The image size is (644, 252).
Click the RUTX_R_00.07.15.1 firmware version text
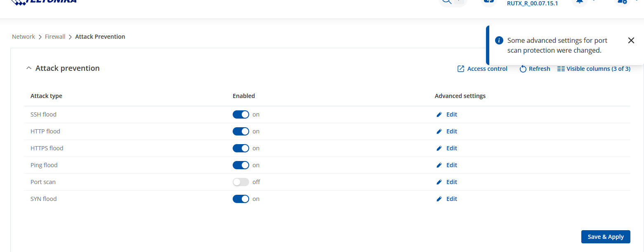point(532,3)
